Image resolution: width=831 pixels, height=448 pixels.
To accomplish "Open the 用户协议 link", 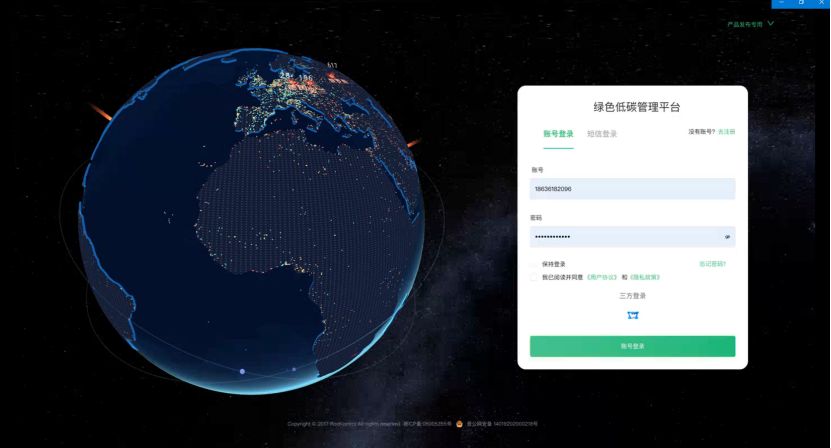I will click(x=602, y=277).
